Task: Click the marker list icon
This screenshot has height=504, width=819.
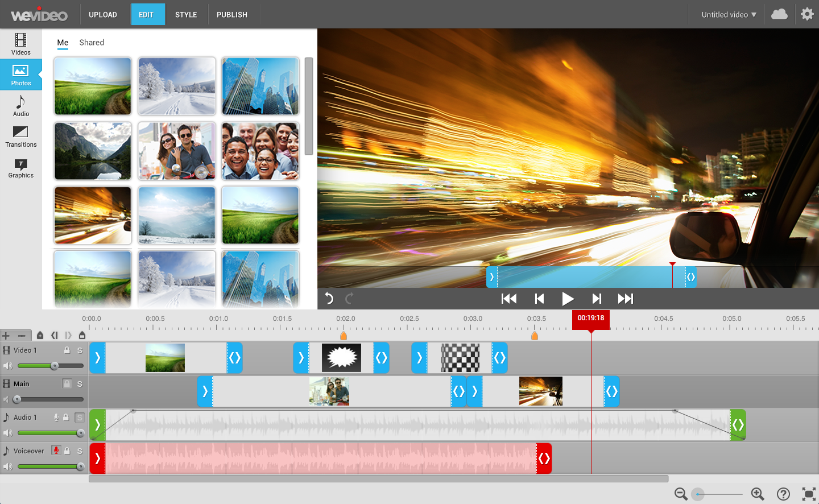Action: click(82, 336)
